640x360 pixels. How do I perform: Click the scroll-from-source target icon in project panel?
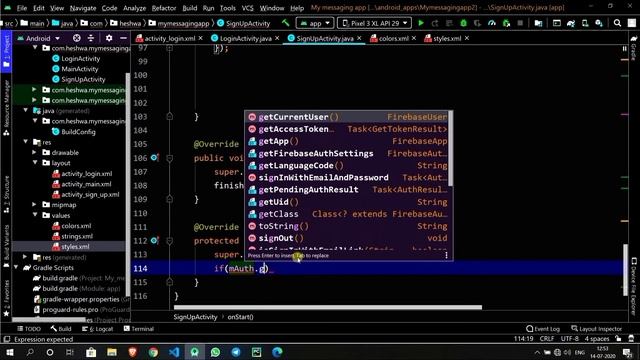76,38
